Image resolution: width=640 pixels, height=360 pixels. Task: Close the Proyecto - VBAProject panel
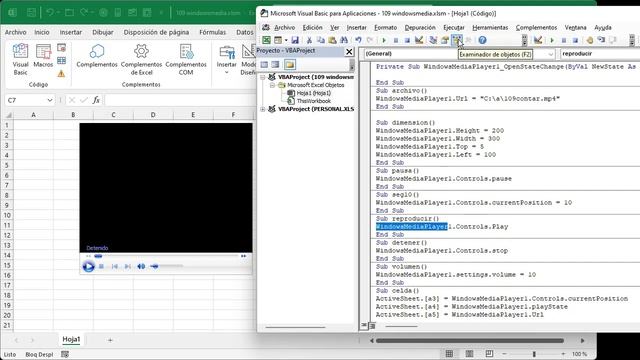point(349,51)
